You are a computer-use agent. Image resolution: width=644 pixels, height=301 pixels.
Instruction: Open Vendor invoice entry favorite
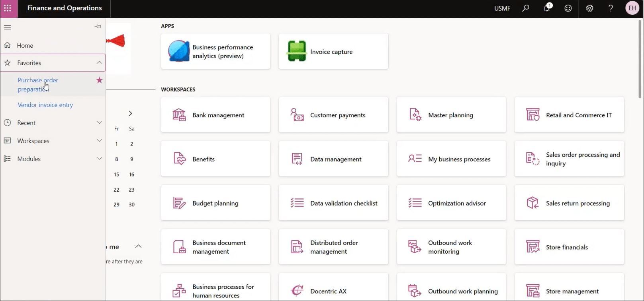[x=45, y=105]
